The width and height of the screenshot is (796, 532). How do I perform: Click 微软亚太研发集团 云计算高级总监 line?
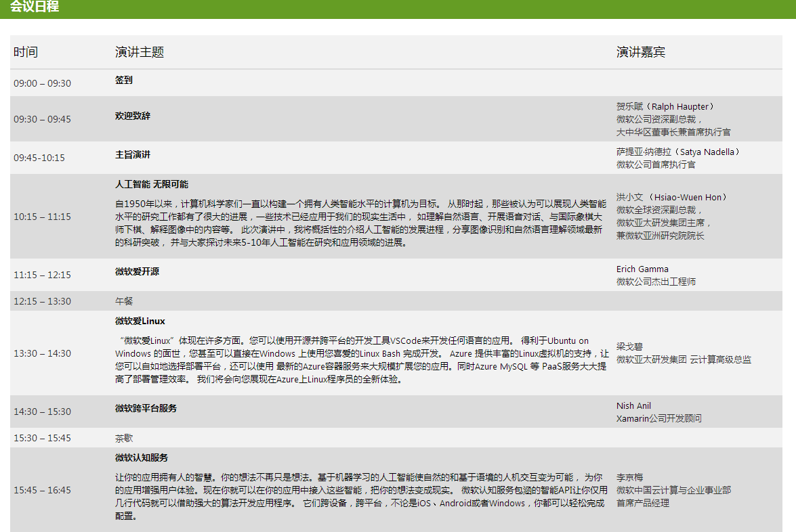coord(684,359)
